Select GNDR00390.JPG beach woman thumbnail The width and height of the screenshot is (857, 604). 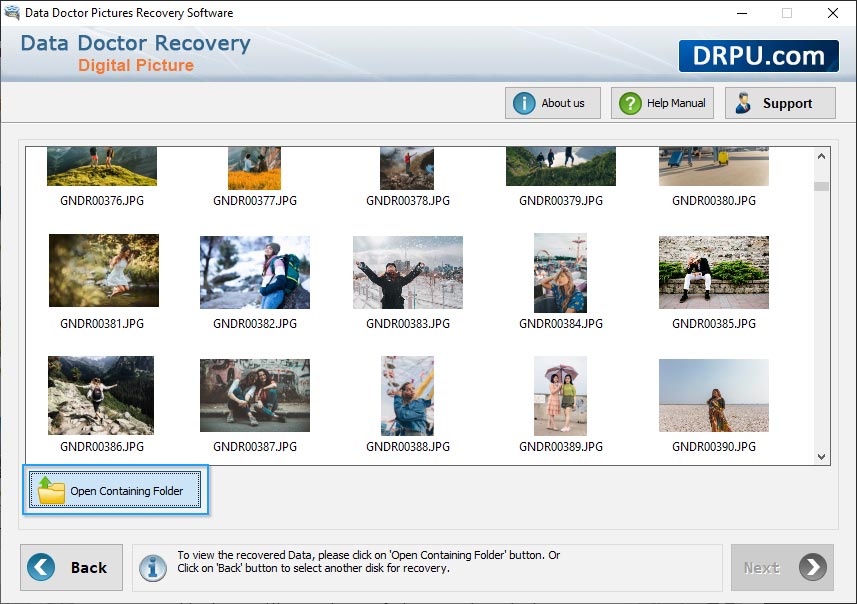(714, 395)
